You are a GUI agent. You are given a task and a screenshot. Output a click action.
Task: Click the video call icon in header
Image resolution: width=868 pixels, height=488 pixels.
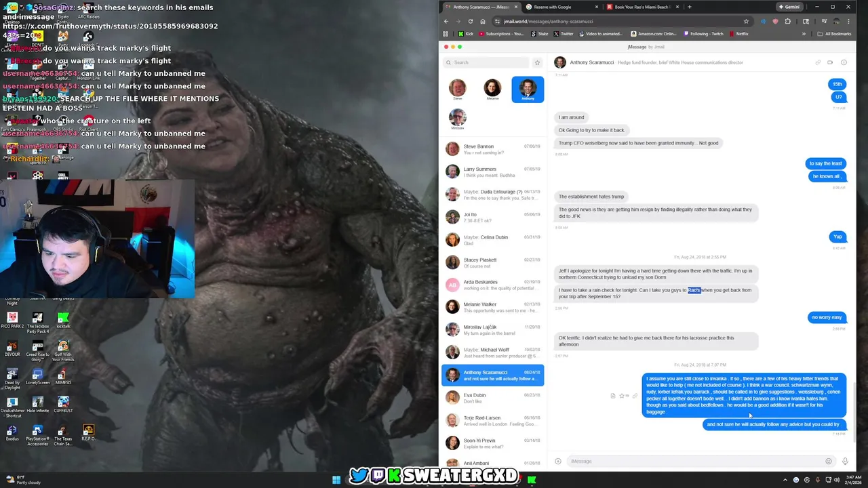click(x=830, y=62)
